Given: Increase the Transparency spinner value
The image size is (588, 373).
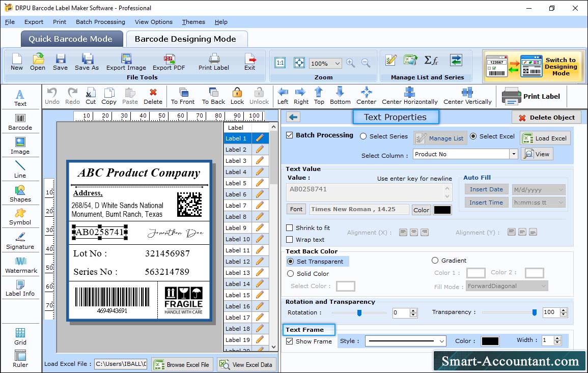Looking at the screenshot, I should [x=563, y=310].
